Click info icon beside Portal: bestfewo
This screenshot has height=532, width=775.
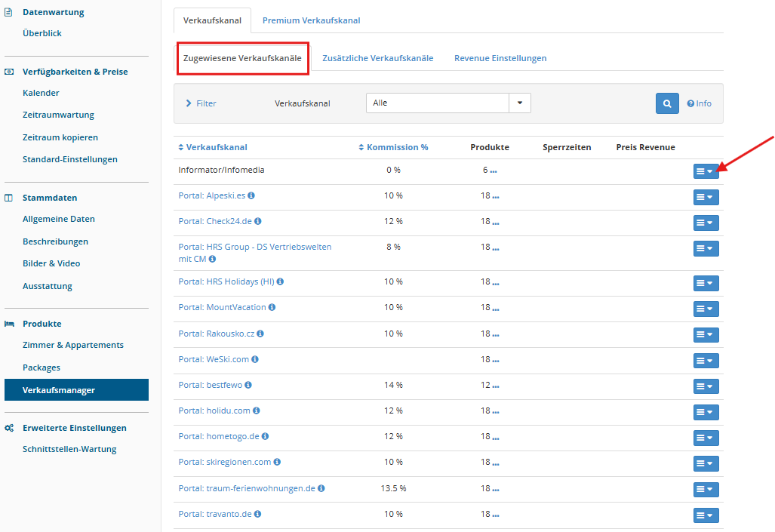click(248, 385)
